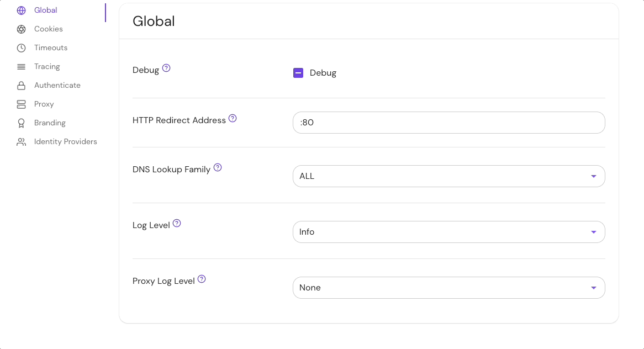
Task: Open help tooltip beside Proxy Log Level
Action: coord(202,279)
